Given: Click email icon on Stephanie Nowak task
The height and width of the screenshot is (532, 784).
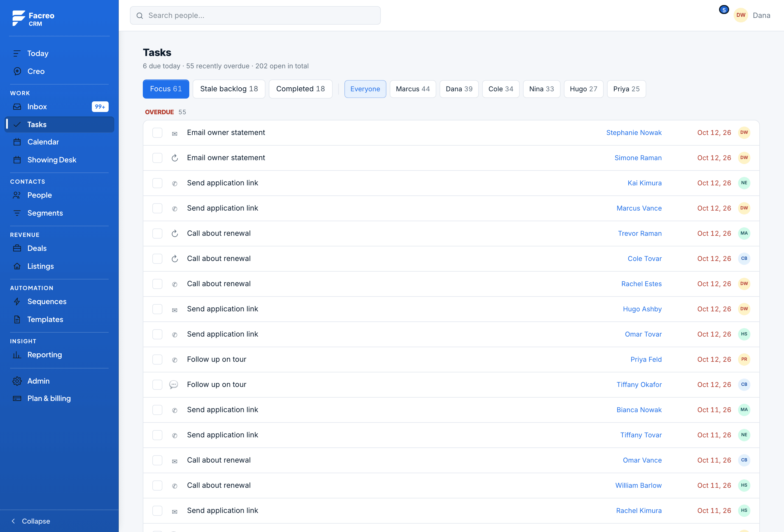Looking at the screenshot, I should 174,134.
